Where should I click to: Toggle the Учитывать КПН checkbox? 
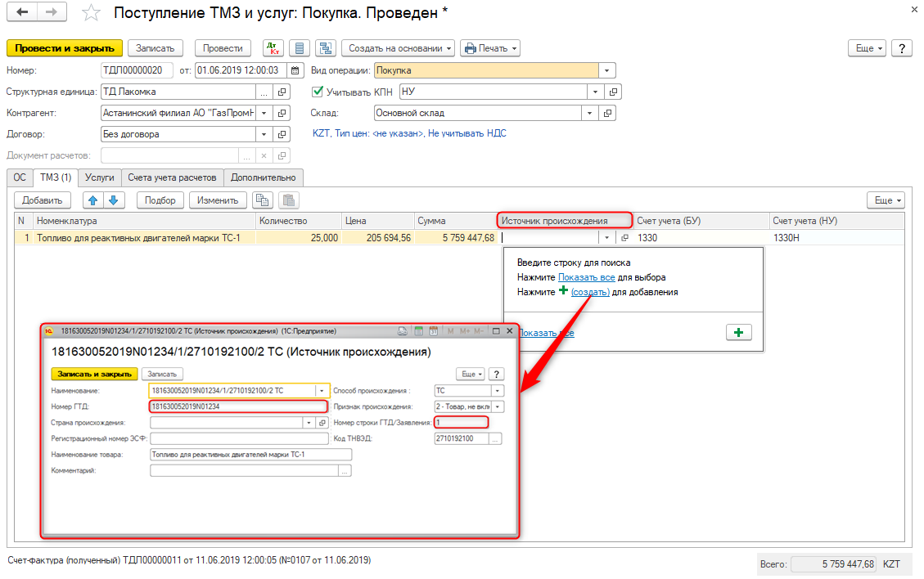[318, 92]
